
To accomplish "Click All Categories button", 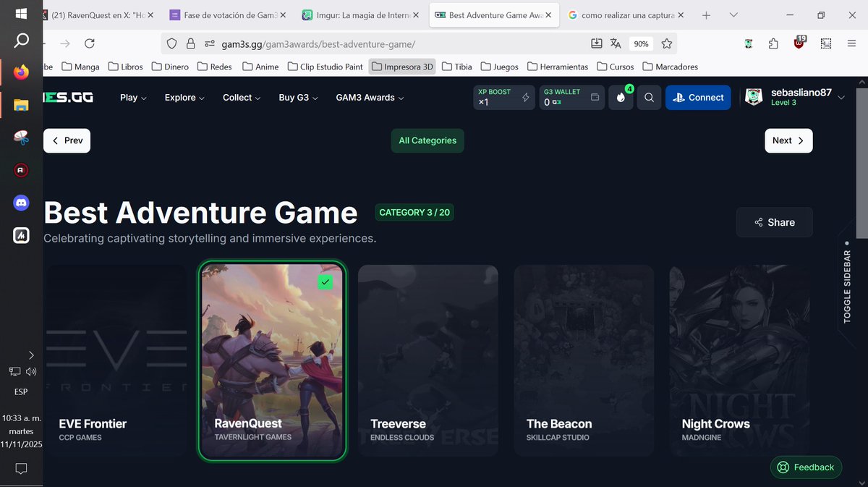I will point(427,140).
